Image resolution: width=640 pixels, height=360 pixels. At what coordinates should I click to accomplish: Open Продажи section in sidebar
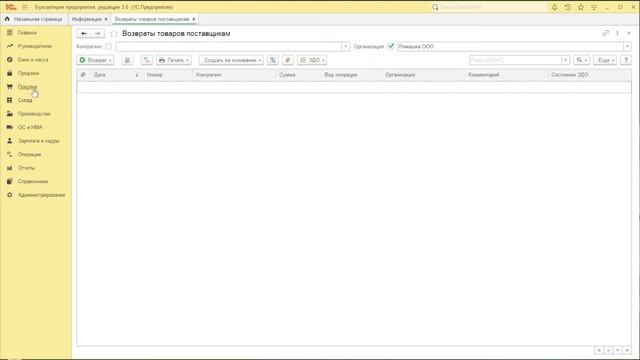(29, 73)
